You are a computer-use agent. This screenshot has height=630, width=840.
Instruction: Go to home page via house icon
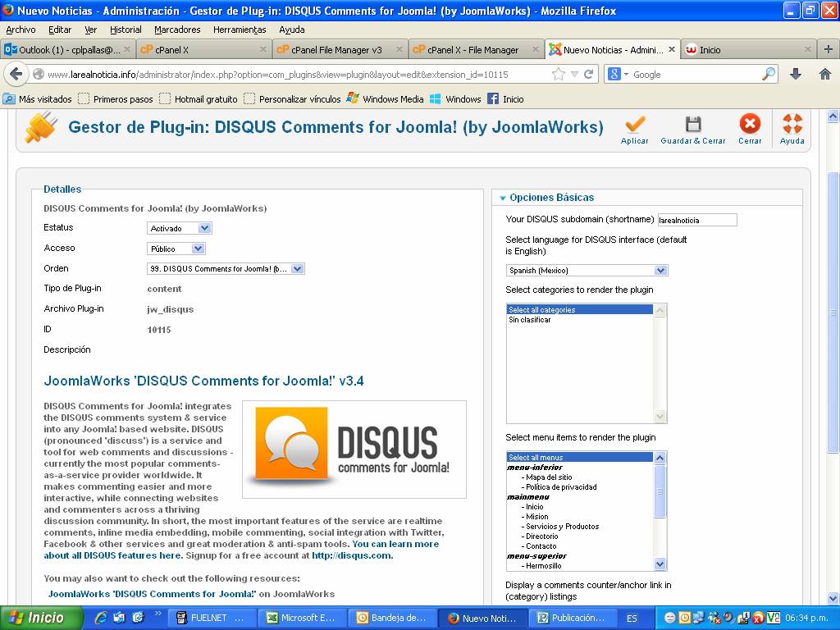(825, 74)
